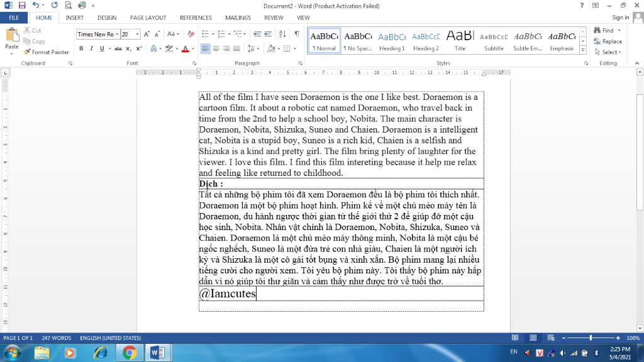
Task: Toggle Show/Hide paragraph marks
Action: pyautogui.click(x=297, y=34)
